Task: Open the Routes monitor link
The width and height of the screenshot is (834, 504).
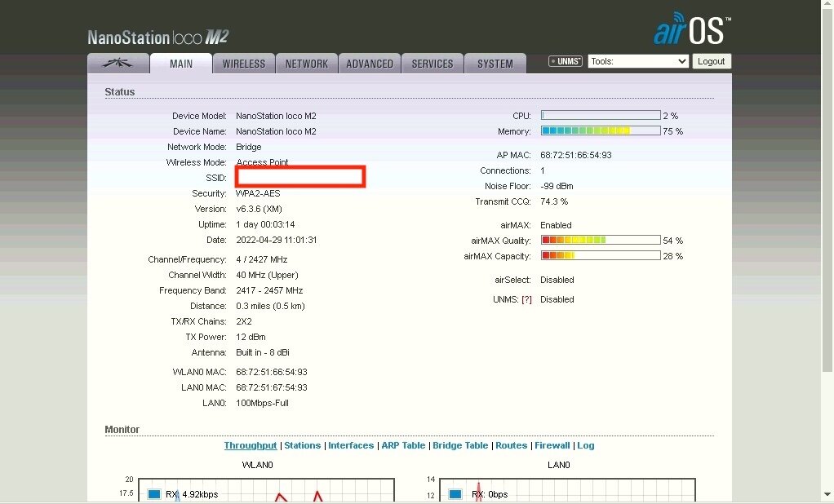Action: 511,445
